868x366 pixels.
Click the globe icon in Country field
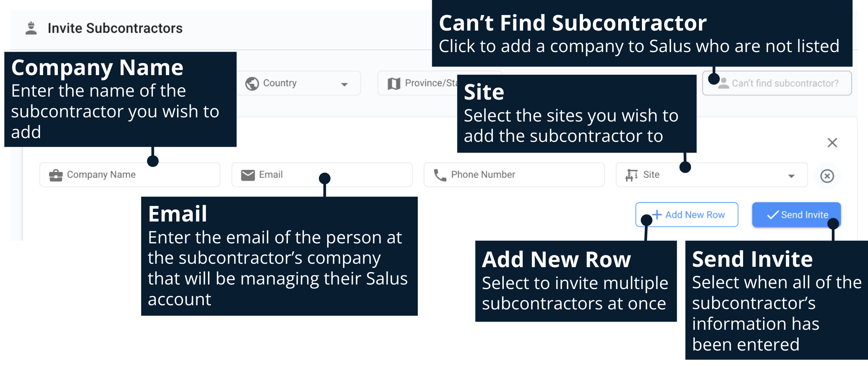(252, 83)
